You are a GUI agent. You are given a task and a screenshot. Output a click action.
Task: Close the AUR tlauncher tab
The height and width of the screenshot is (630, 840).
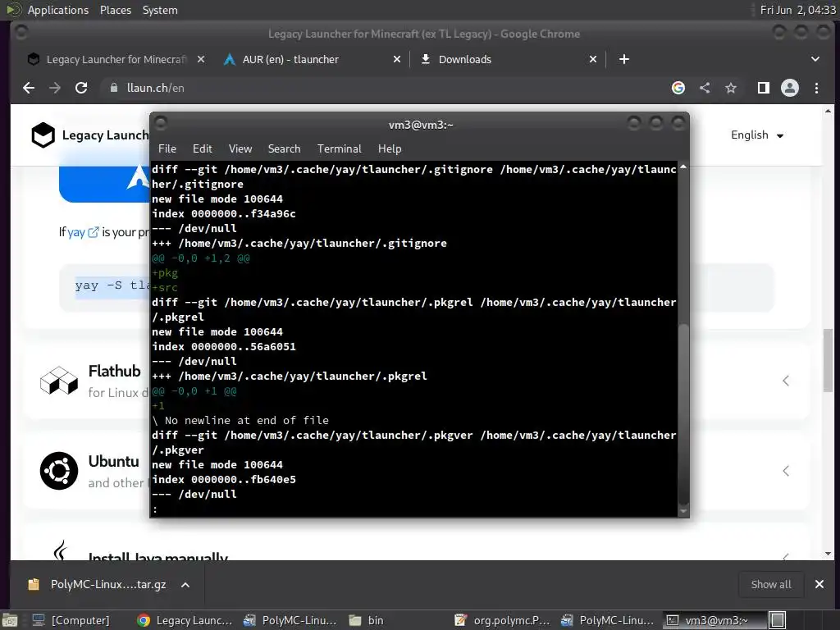(x=397, y=59)
